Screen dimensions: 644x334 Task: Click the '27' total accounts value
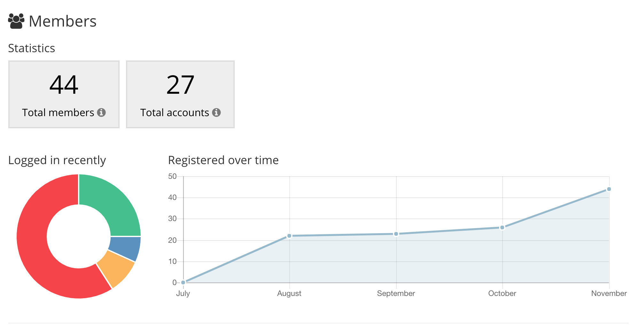pyautogui.click(x=180, y=85)
